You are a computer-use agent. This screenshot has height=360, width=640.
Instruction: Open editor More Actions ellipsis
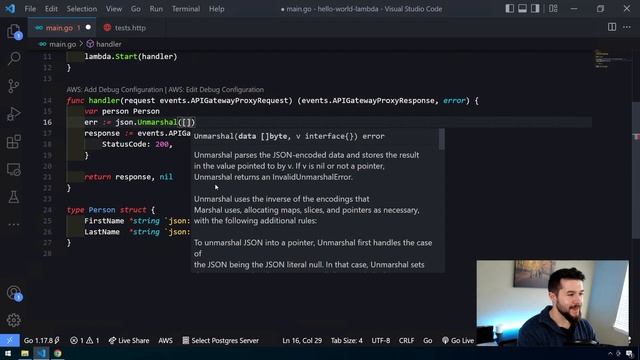pos(627,27)
